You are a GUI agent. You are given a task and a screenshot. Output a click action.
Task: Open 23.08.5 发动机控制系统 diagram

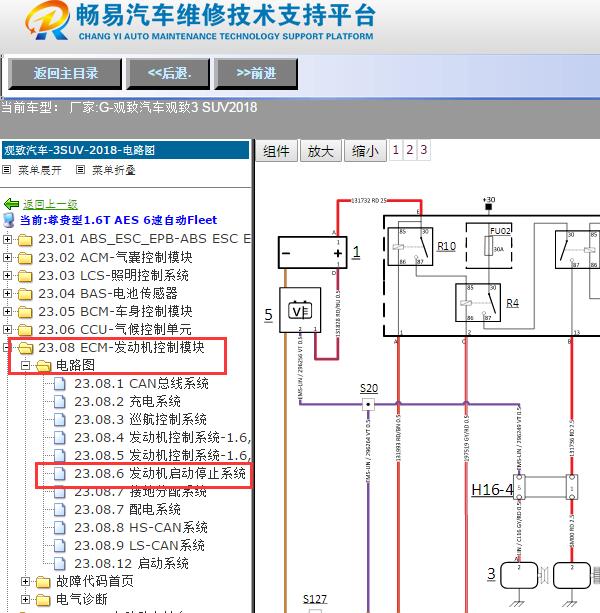tap(162, 455)
